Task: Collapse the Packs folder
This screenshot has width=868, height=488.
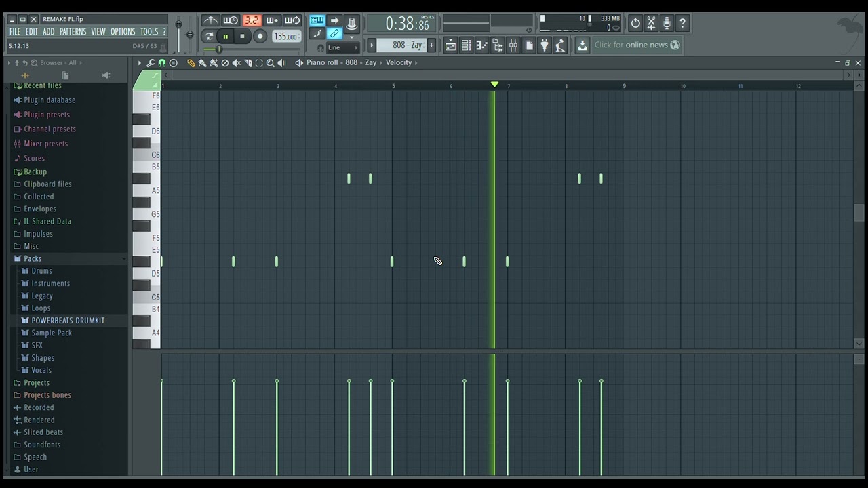Action: pos(32,258)
